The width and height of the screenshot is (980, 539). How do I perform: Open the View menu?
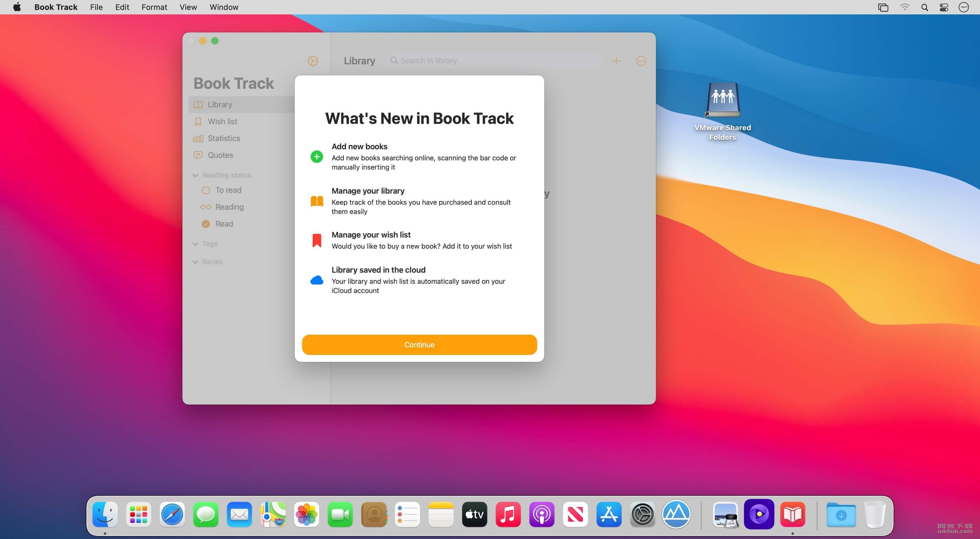pos(188,7)
